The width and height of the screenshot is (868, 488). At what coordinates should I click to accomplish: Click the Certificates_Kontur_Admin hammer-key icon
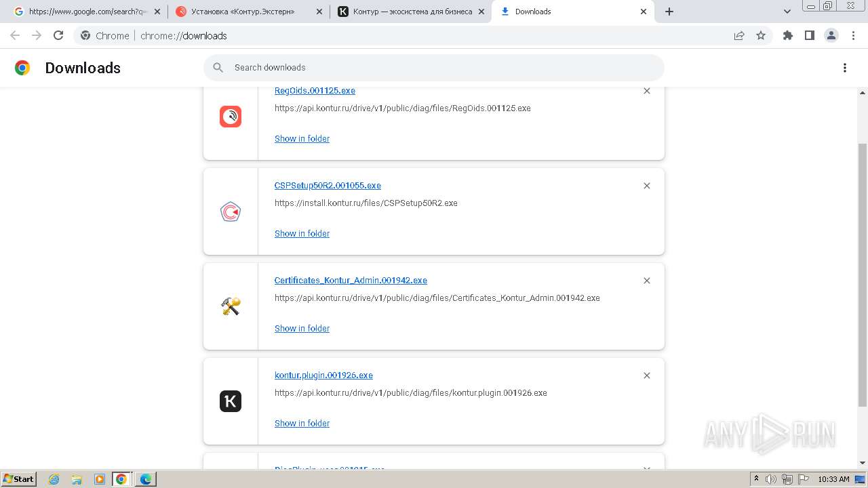pos(231,306)
